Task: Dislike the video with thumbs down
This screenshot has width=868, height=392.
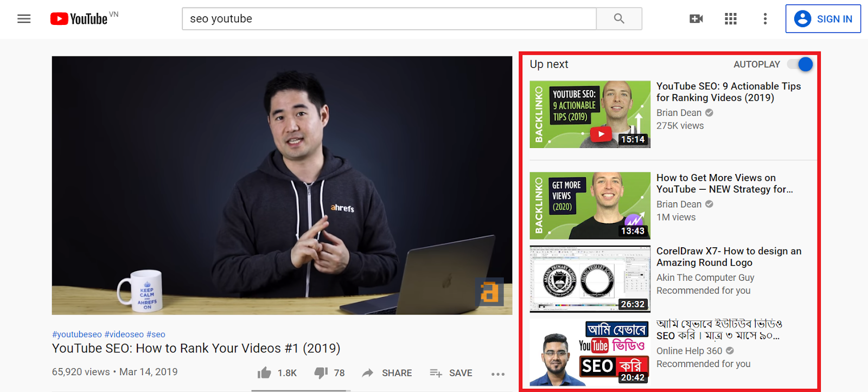Action: pyautogui.click(x=321, y=372)
